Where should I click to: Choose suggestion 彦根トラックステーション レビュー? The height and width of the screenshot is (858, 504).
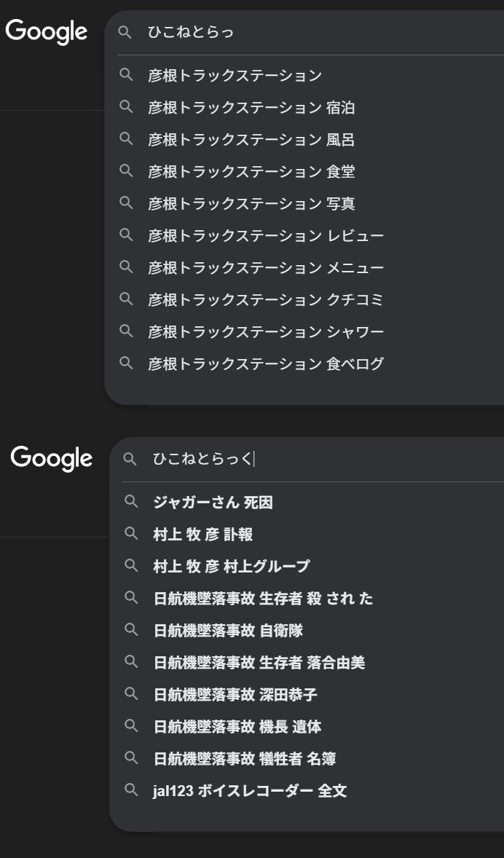(x=266, y=235)
